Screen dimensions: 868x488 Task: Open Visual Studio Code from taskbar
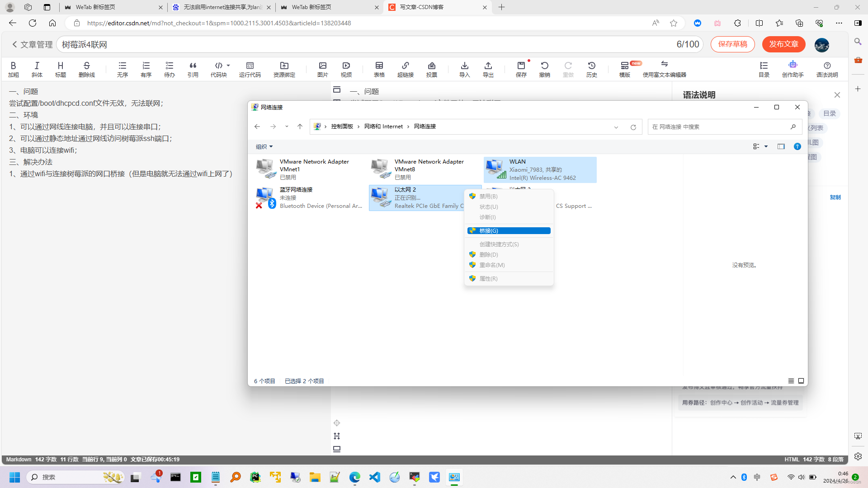375,477
